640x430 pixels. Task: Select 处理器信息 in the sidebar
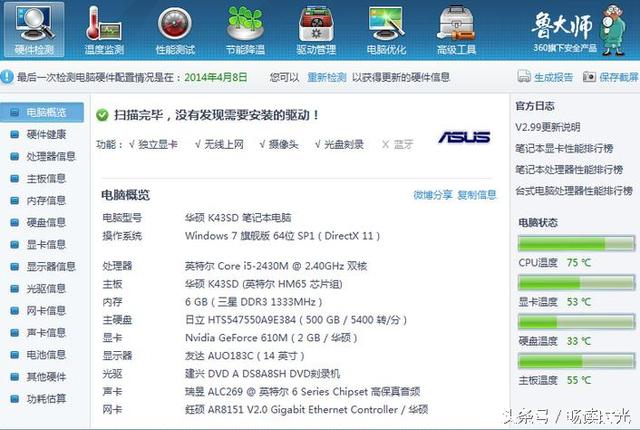click(x=51, y=156)
